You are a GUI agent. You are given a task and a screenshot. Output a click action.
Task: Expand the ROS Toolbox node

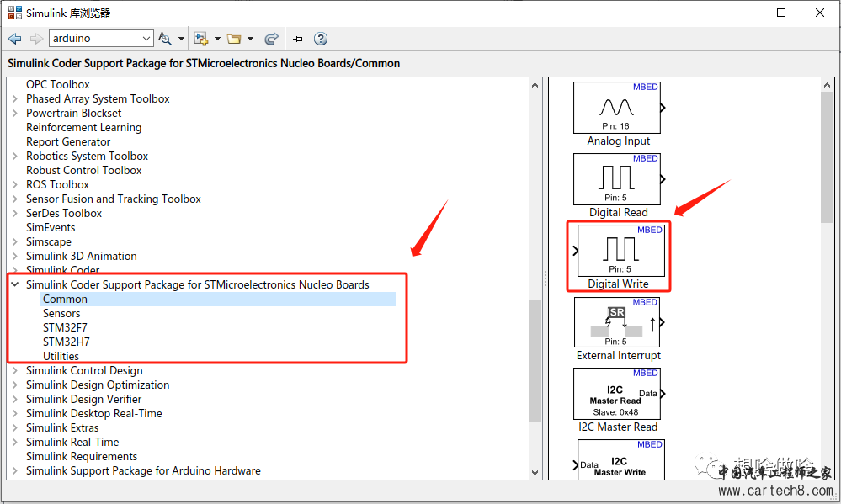[15, 184]
